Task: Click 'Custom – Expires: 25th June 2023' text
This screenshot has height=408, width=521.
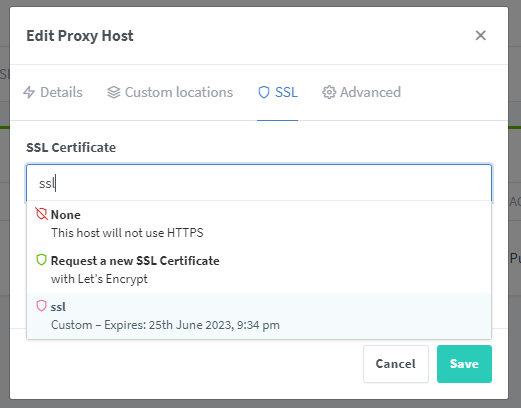Action: click(x=142, y=325)
